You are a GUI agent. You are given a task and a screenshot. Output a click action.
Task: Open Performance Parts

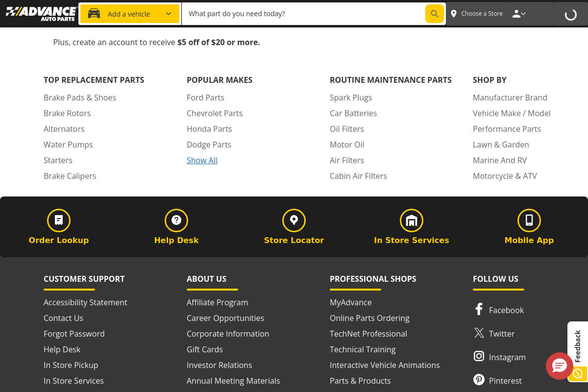tap(507, 129)
